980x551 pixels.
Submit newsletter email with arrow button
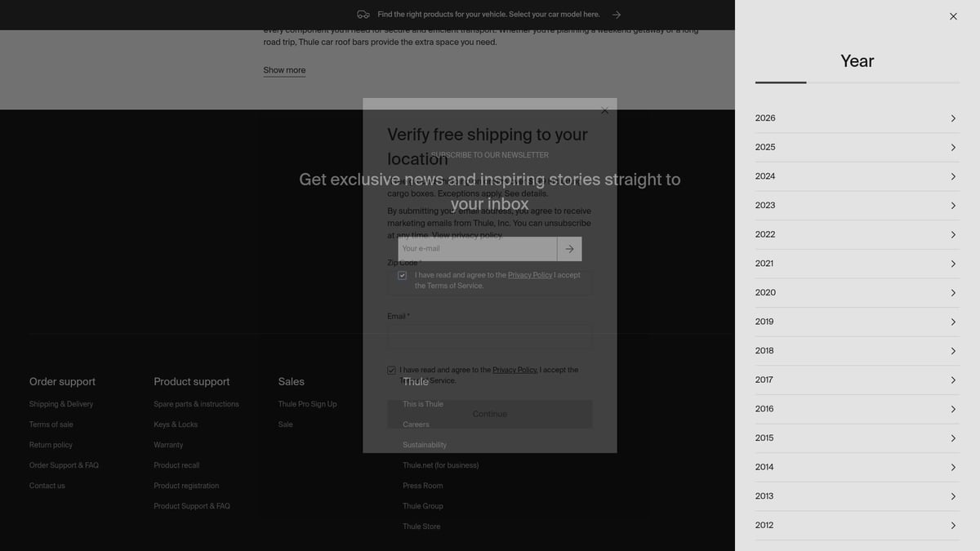coord(569,249)
